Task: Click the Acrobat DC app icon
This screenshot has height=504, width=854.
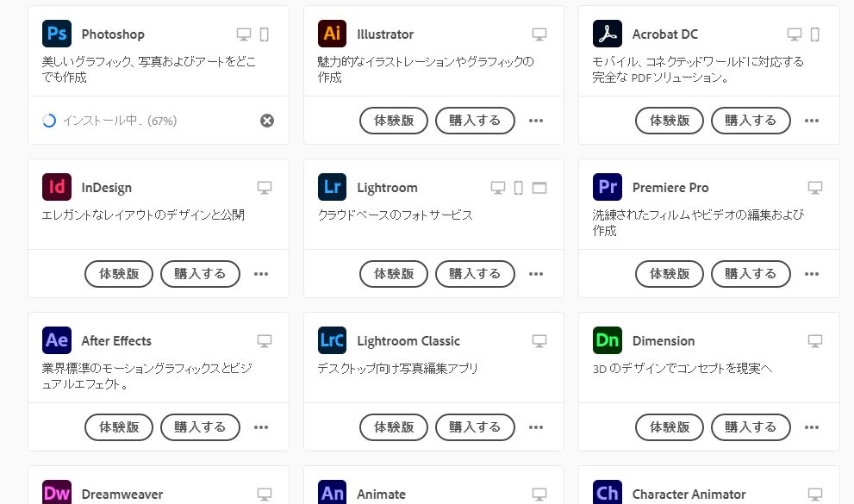Action: point(608,34)
